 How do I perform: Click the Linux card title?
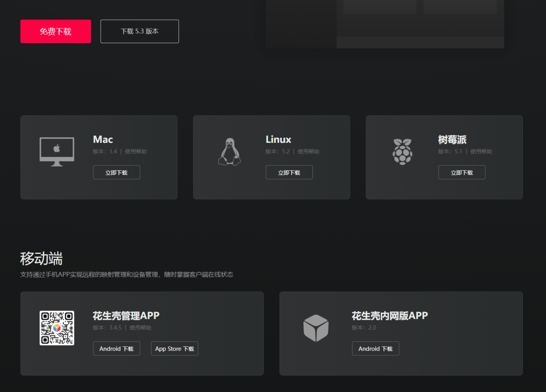click(278, 139)
